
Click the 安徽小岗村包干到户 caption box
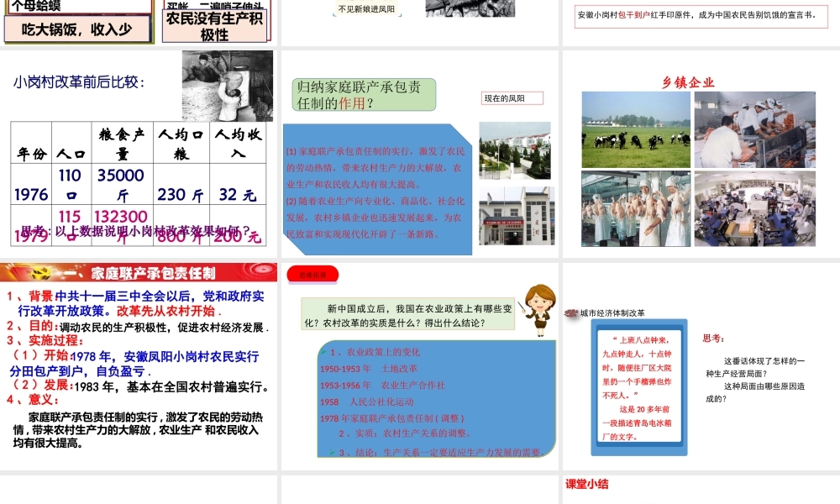click(701, 15)
